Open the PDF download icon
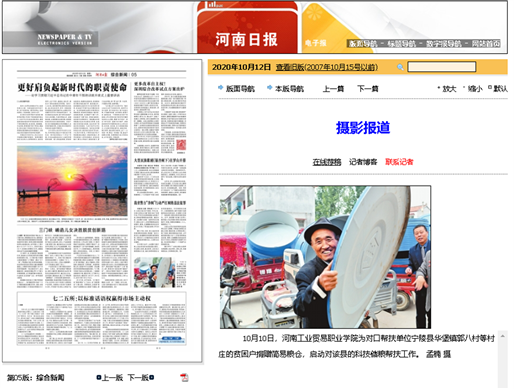Screen dimensions: 514x389 [184, 377]
